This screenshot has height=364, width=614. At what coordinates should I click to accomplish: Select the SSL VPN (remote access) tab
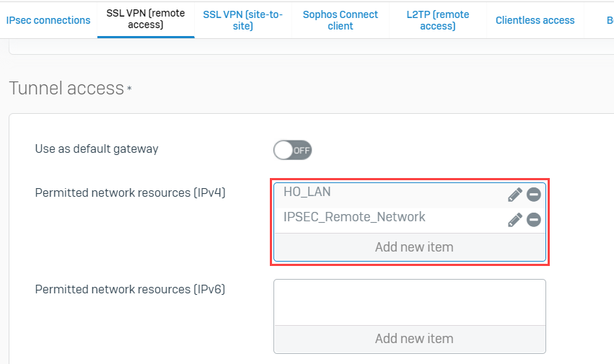(146, 19)
